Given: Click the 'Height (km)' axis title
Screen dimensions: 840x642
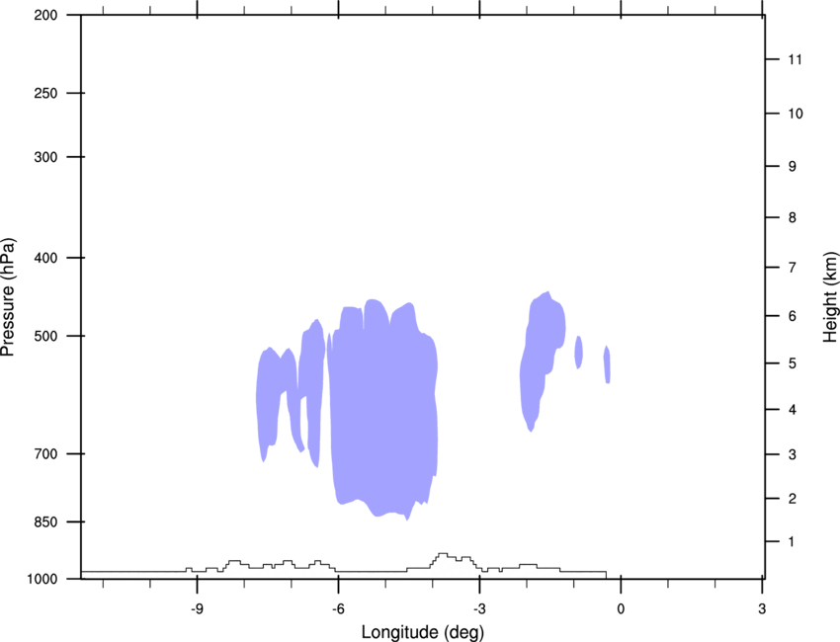Looking at the screenshot, I should point(831,297).
